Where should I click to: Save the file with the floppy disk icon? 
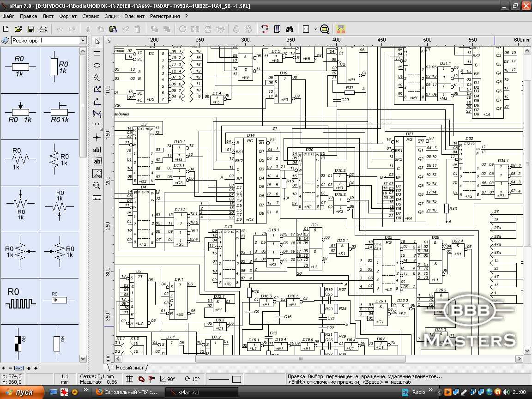coord(31,29)
